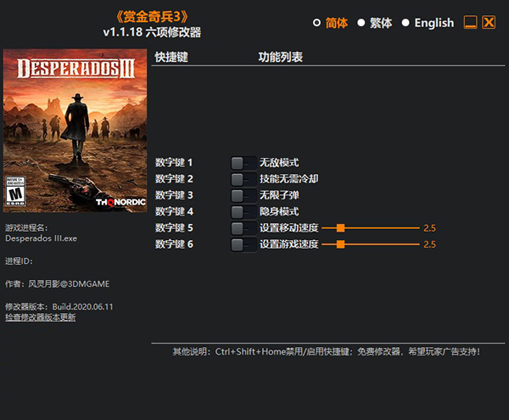The image size is (509, 420).
Task: Click the Desperados III cover image
Action: pyautogui.click(x=75, y=131)
